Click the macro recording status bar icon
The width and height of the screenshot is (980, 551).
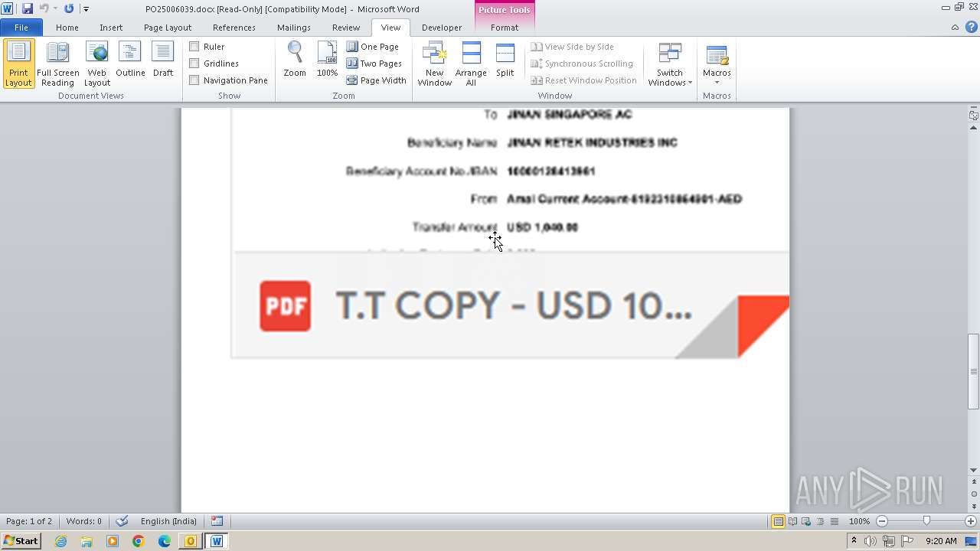(217, 521)
